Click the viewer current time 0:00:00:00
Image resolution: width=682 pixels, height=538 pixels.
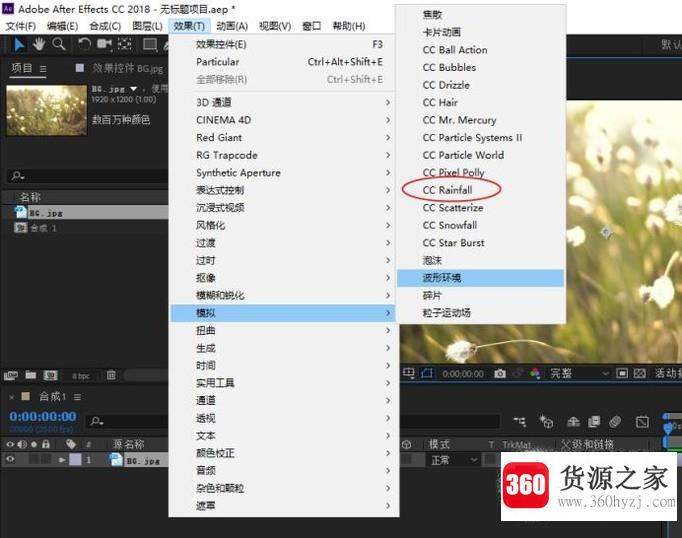pyautogui.click(x=463, y=374)
